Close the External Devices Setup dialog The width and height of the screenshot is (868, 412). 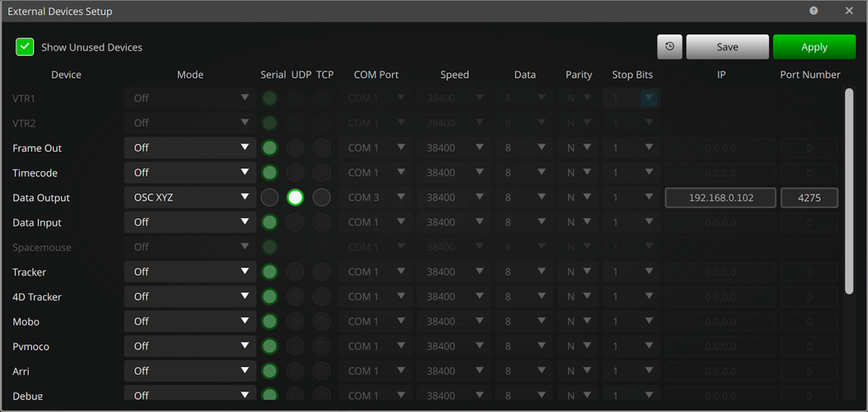pos(849,10)
